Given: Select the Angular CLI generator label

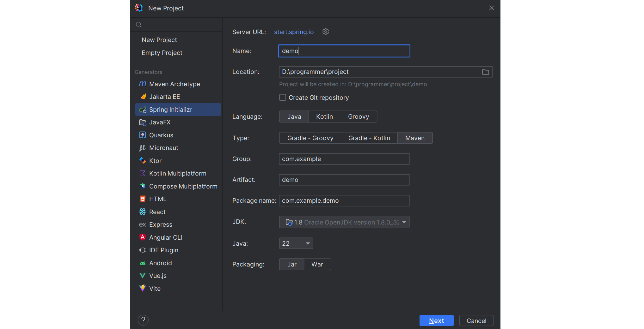Looking at the screenshot, I should point(166,237).
